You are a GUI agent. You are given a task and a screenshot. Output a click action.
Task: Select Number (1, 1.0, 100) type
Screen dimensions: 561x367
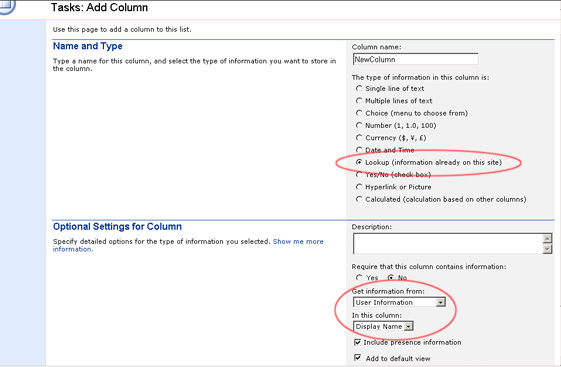(359, 125)
